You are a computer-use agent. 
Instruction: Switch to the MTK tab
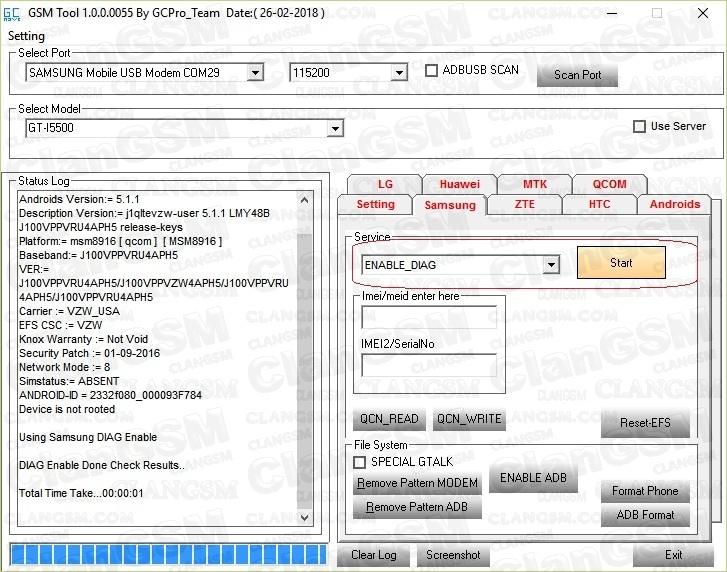click(535, 184)
